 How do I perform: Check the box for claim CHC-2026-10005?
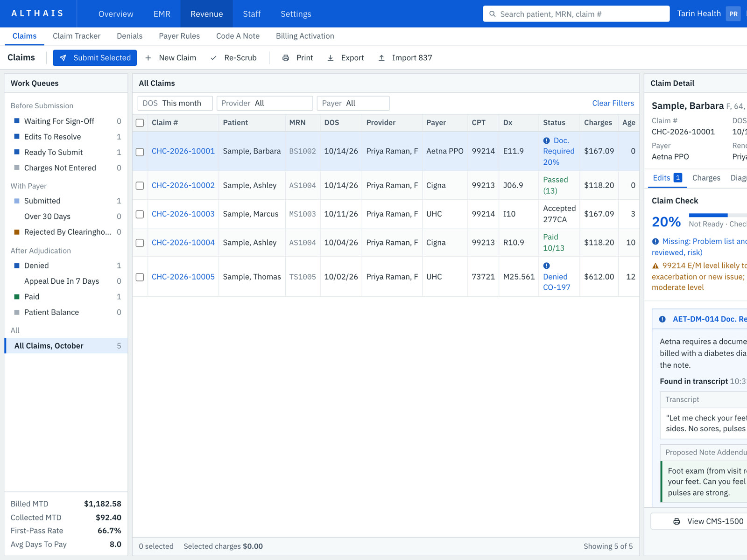[140, 277]
